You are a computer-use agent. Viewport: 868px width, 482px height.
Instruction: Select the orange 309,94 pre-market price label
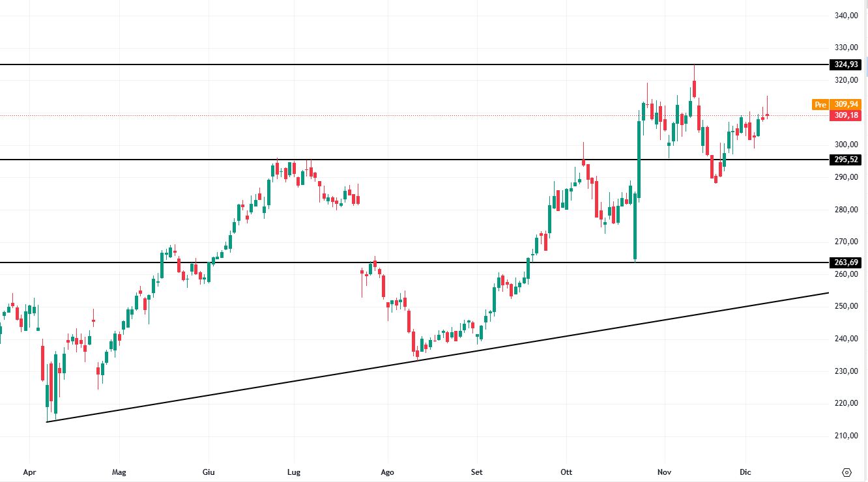(x=847, y=104)
